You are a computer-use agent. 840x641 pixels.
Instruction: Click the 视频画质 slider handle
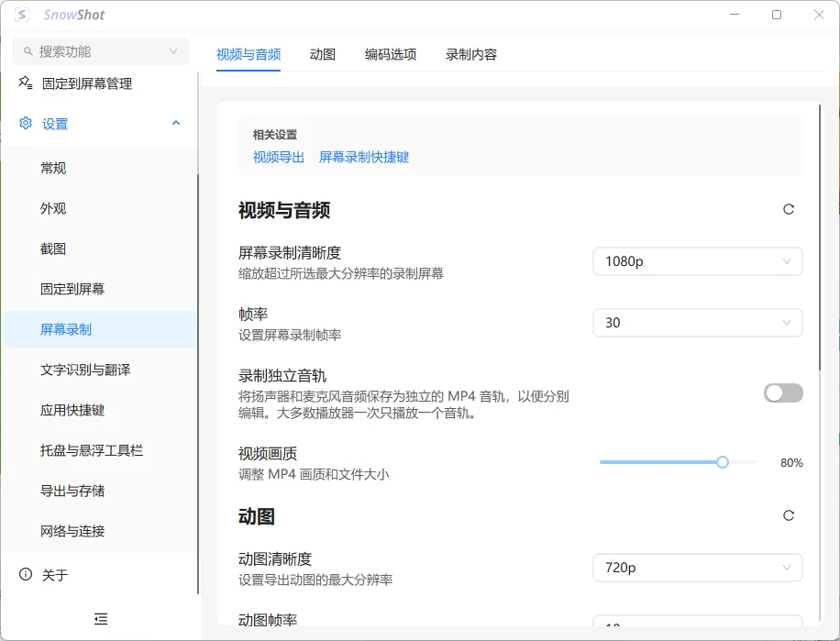(x=723, y=462)
